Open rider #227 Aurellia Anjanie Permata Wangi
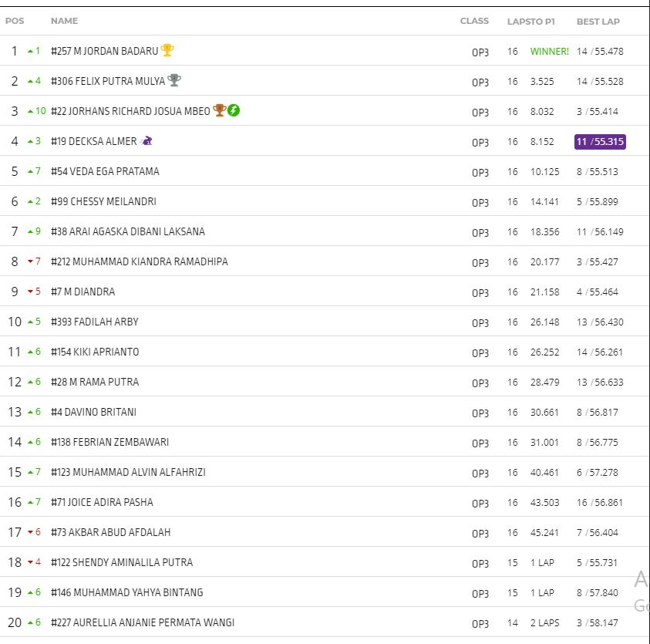Image resolution: width=650 pixels, height=644 pixels. tap(143, 622)
